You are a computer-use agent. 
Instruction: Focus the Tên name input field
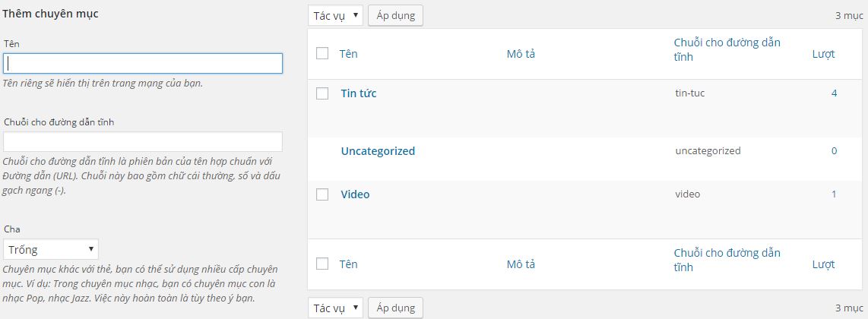coord(143,63)
